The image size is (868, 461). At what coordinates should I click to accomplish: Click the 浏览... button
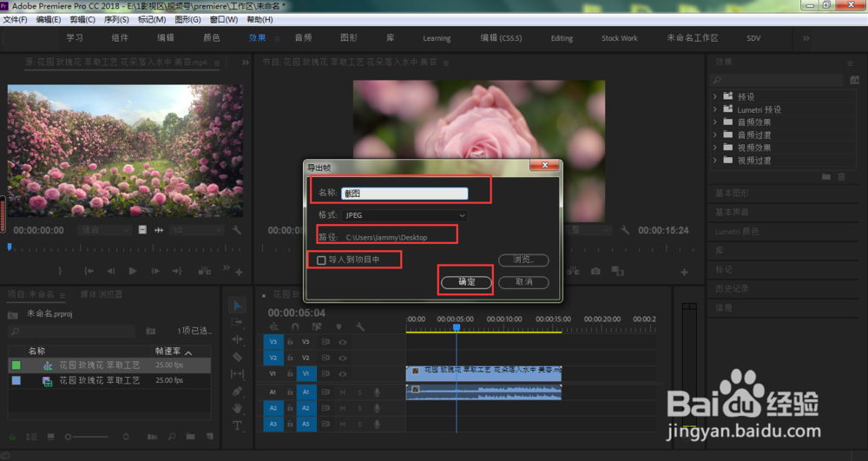[x=523, y=260]
